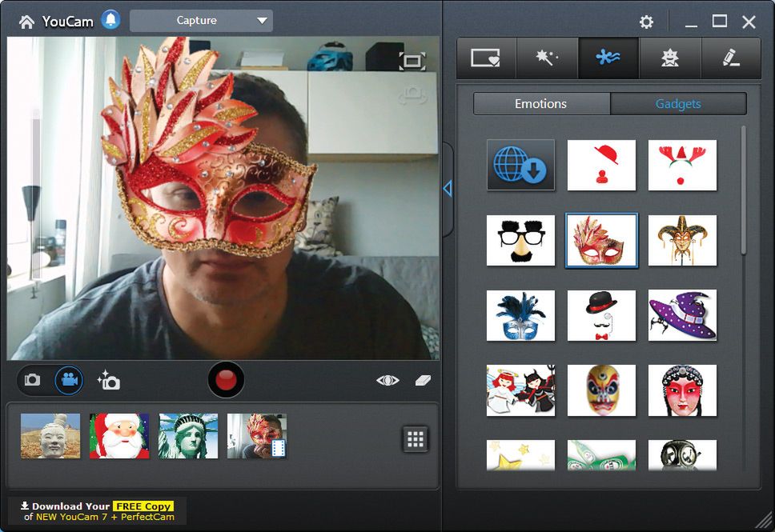Download more effects from web
The image size is (775, 532).
pos(520,165)
